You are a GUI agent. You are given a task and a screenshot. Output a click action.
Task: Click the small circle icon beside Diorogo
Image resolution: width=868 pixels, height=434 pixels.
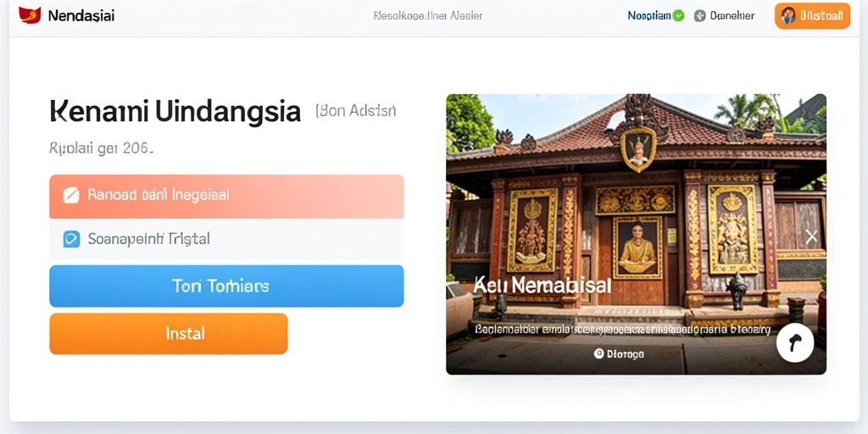point(598,353)
